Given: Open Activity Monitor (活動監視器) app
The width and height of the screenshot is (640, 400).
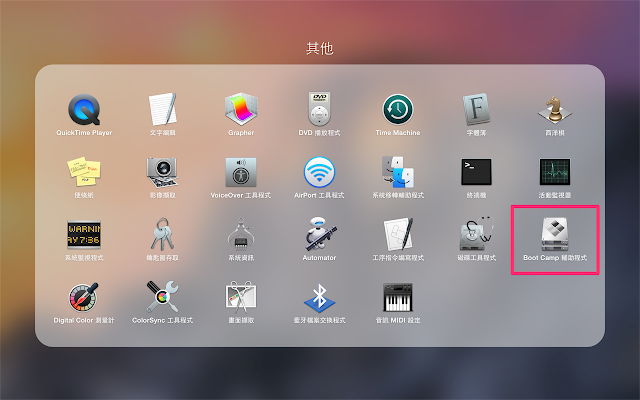Looking at the screenshot, I should (555, 172).
